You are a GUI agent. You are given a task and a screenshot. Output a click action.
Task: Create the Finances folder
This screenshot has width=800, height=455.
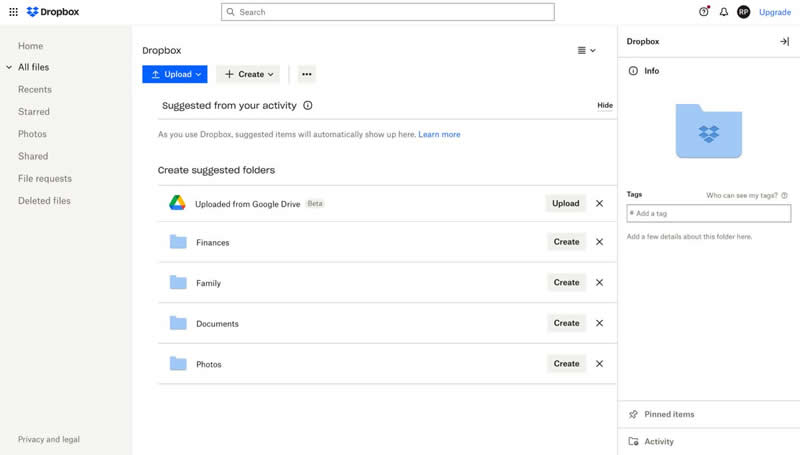click(x=566, y=242)
